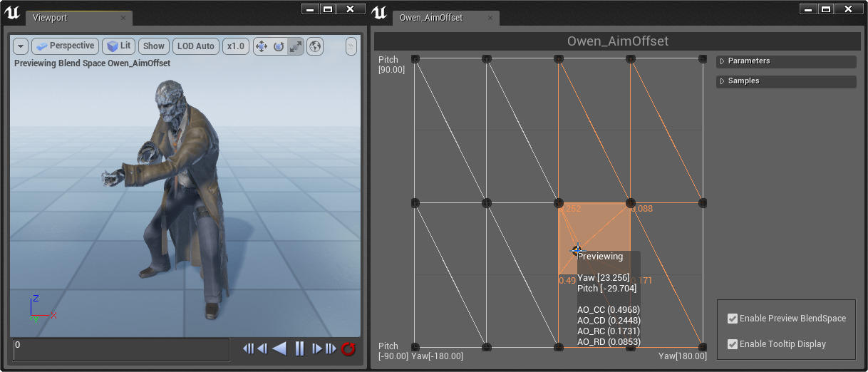Pause the animation preview
The height and width of the screenshot is (372, 868).
299,348
